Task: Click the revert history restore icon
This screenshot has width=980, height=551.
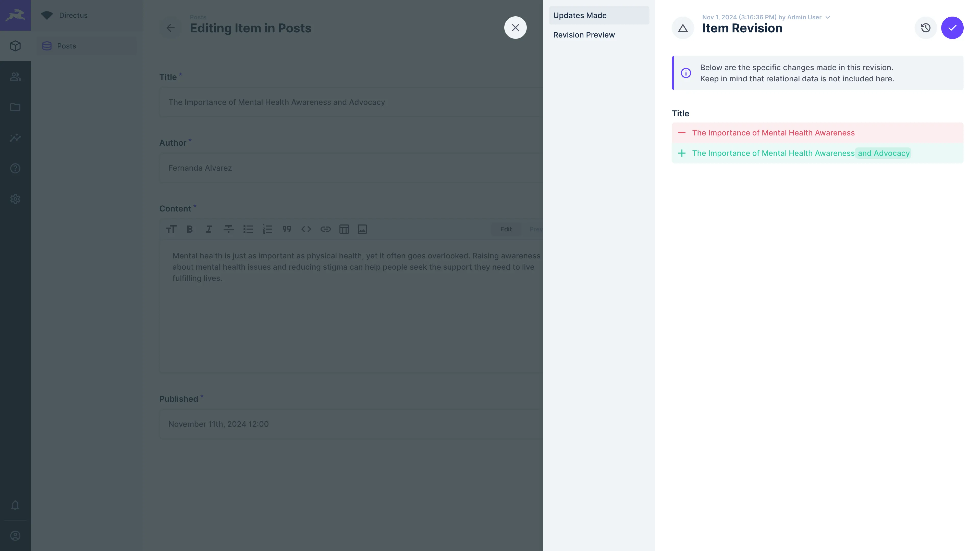Action: coord(926,28)
